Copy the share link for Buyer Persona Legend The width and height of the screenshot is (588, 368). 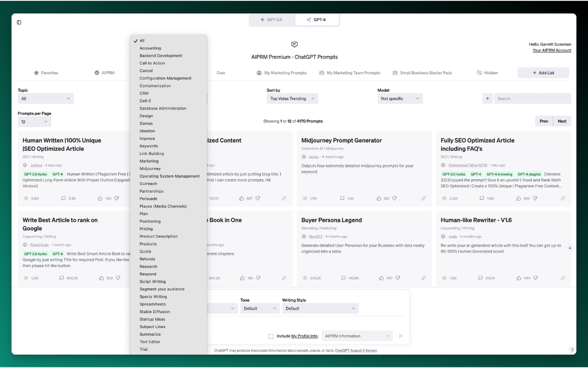click(424, 278)
